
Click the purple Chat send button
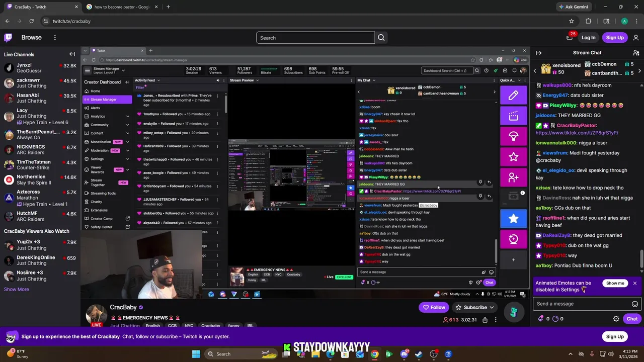tap(632, 319)
